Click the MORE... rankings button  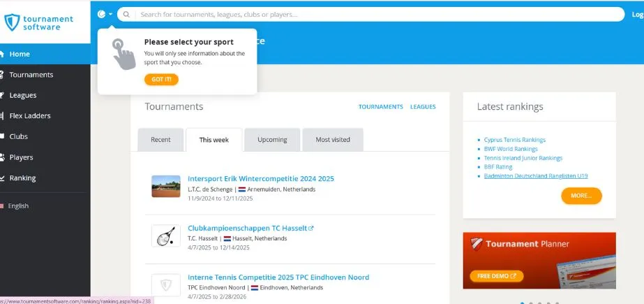pos(581,196)
